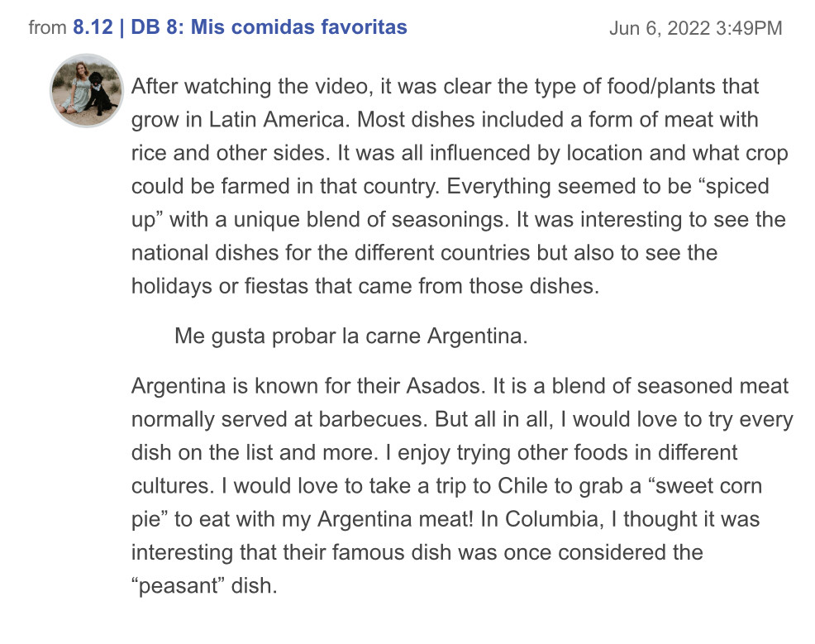Click the line starting 'holidays or fiestas'
Viewport: 815px width, 644px height.
(365, 286)
